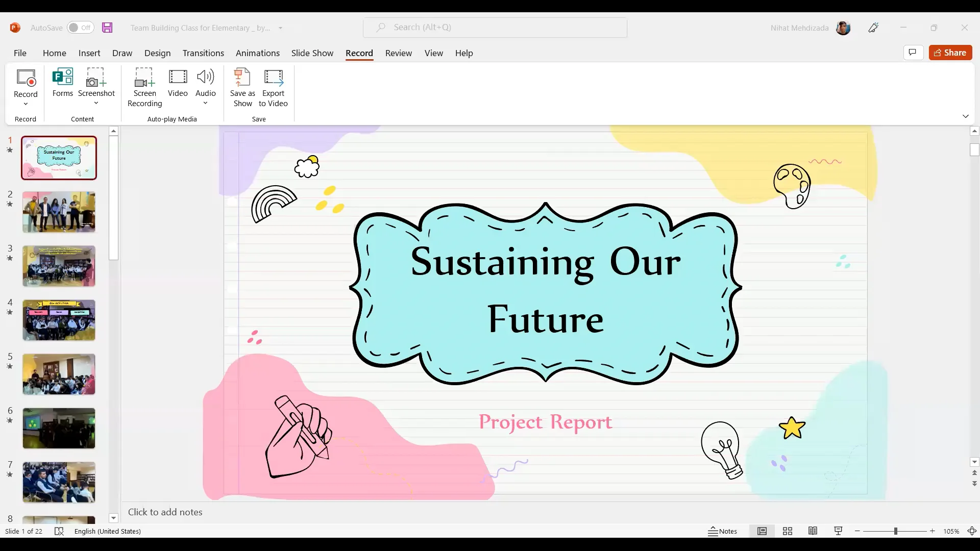
Task: Switch to the Insert tab
Action: (89, 53)
